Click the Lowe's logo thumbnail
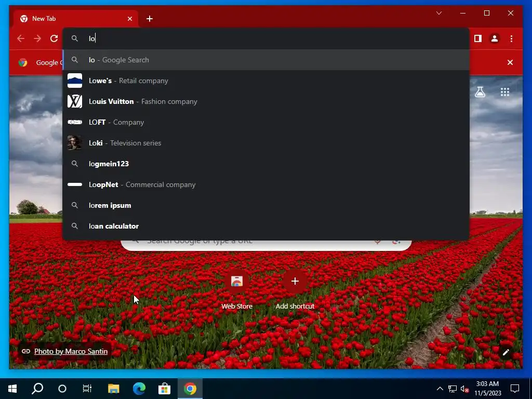Image resolution: width=532 pixels, height=399 pixels. pos(75,81)
